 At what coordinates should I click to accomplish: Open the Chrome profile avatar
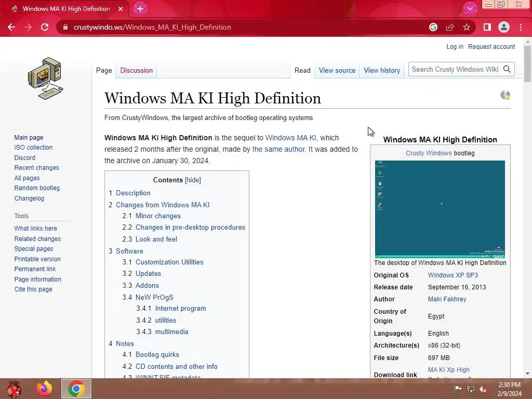click(x=504, y=27)
